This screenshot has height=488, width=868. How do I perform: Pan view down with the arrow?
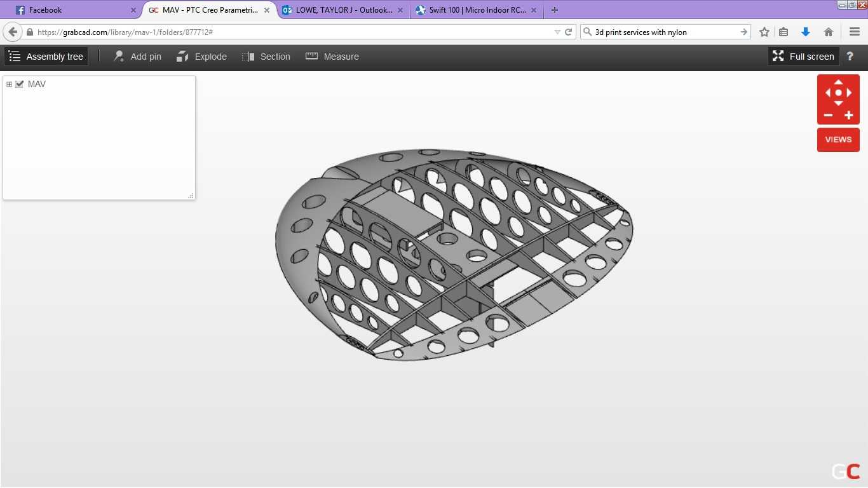[x=838, y=104]
